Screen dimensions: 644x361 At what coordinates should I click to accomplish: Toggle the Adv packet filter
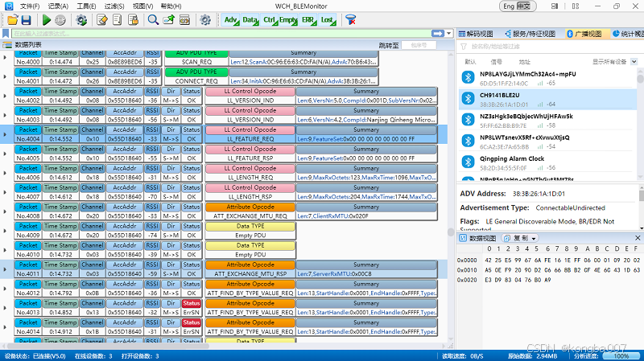(x=231, y=19)
